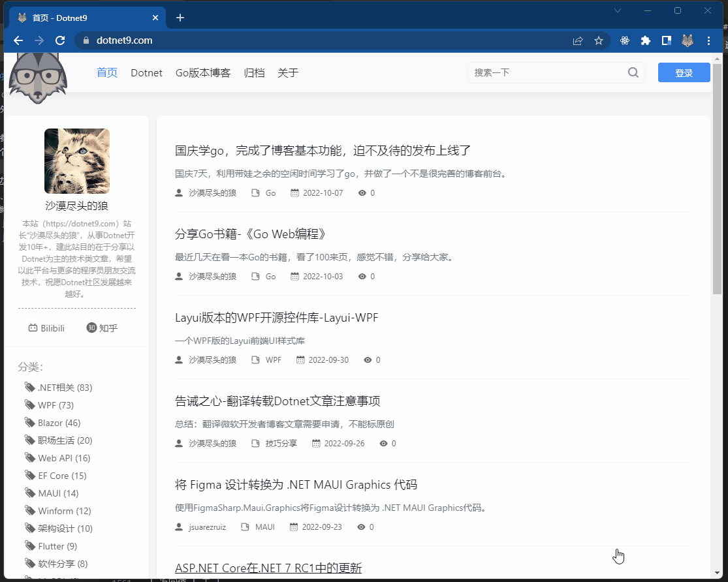Click the 登录 button
Screen dimensions: 728x582
(684, 72)
